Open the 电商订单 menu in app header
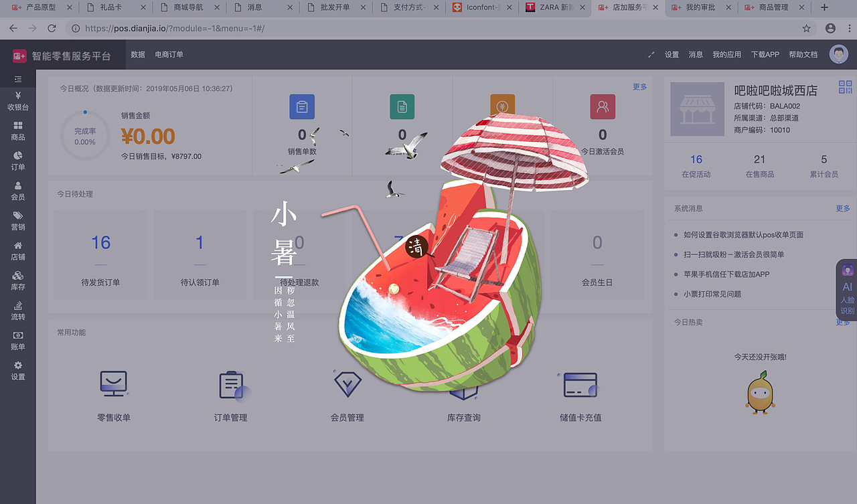The width and height of the screenshot is (857, 504). tap(169, 55)
